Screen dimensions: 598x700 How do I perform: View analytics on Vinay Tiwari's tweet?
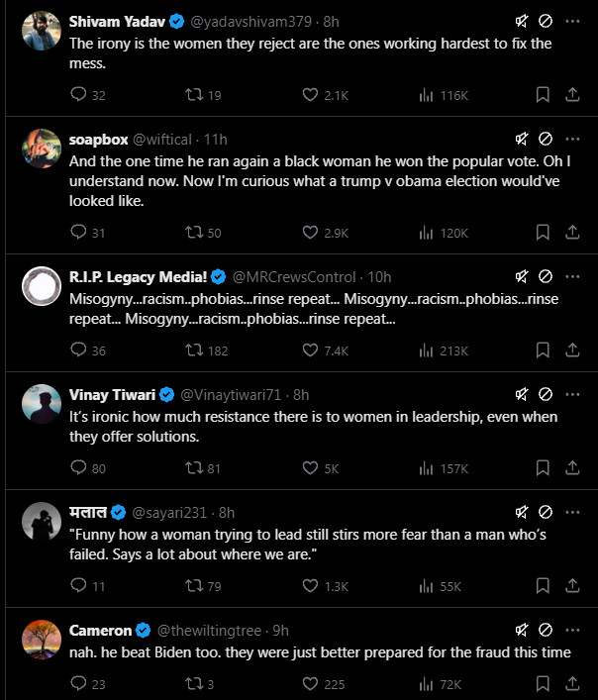pyautogui.click(x=427, y=467)
